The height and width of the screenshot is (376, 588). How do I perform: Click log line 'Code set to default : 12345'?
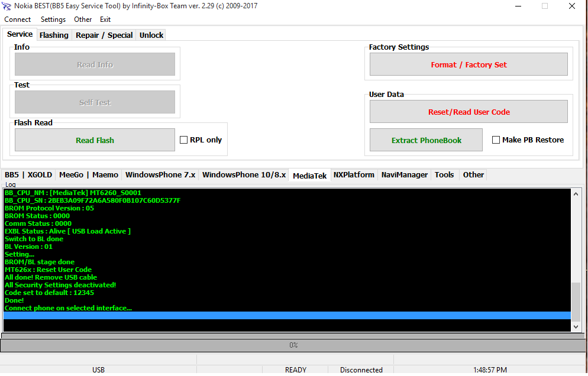point(49,293)
